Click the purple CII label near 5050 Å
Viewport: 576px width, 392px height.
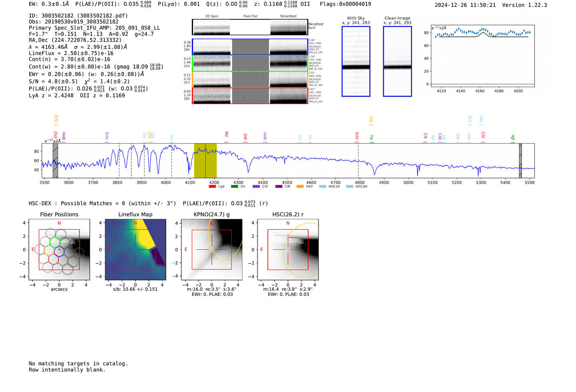425,137
